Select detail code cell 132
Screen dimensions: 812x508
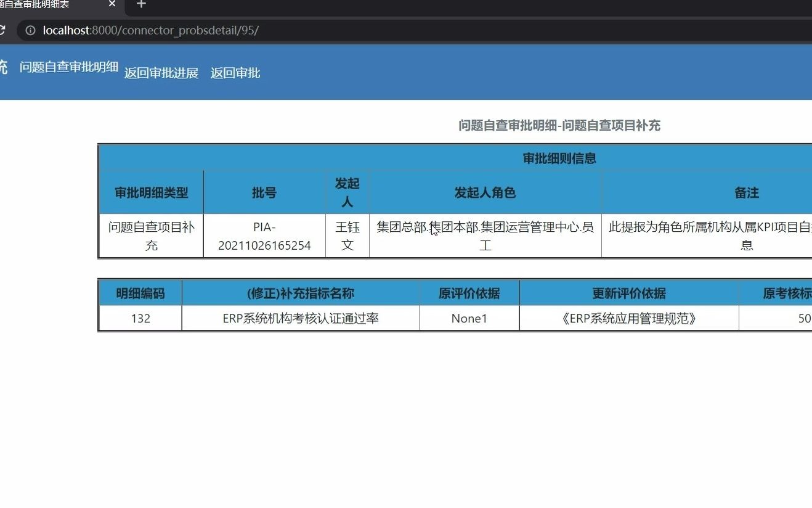(x=140, y=319)
